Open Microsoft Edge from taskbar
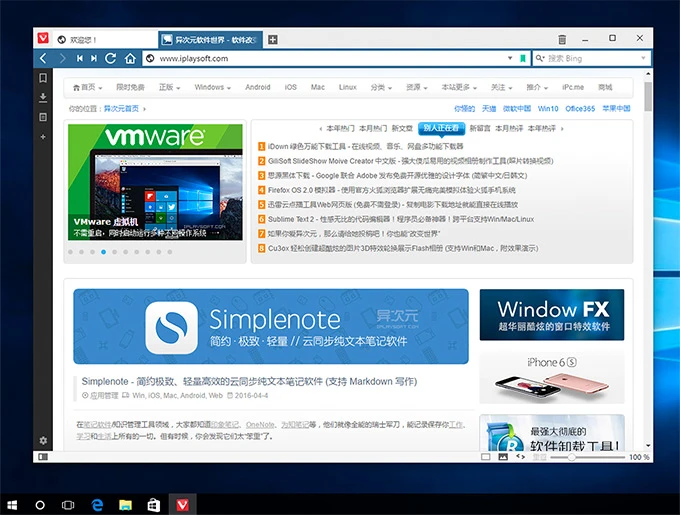 point(97,505)
